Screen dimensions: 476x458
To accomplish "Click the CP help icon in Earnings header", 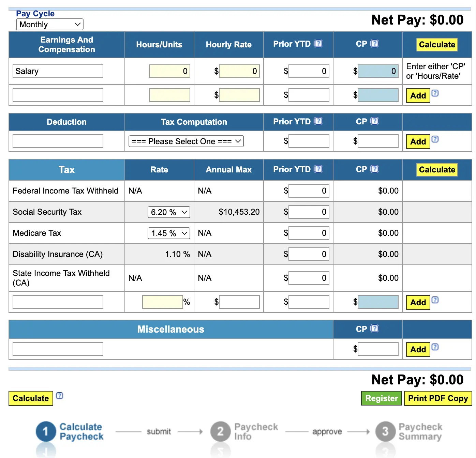I will (375, 43).
